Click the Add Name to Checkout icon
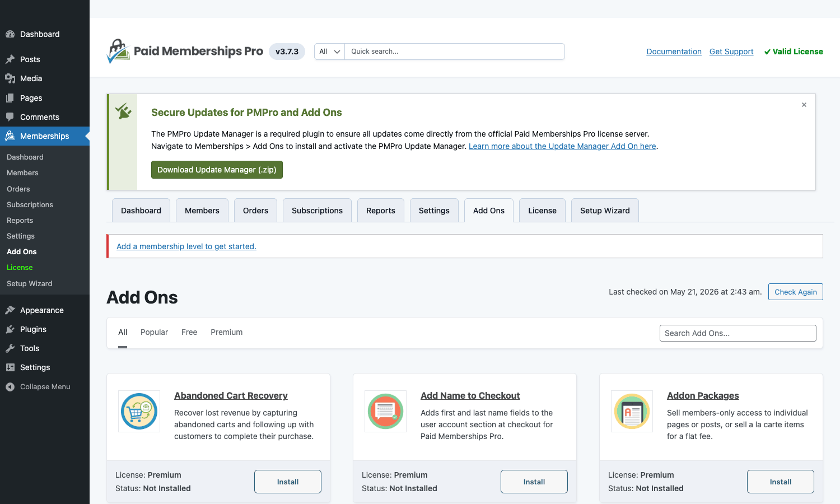840x504 pixels. 385,411
